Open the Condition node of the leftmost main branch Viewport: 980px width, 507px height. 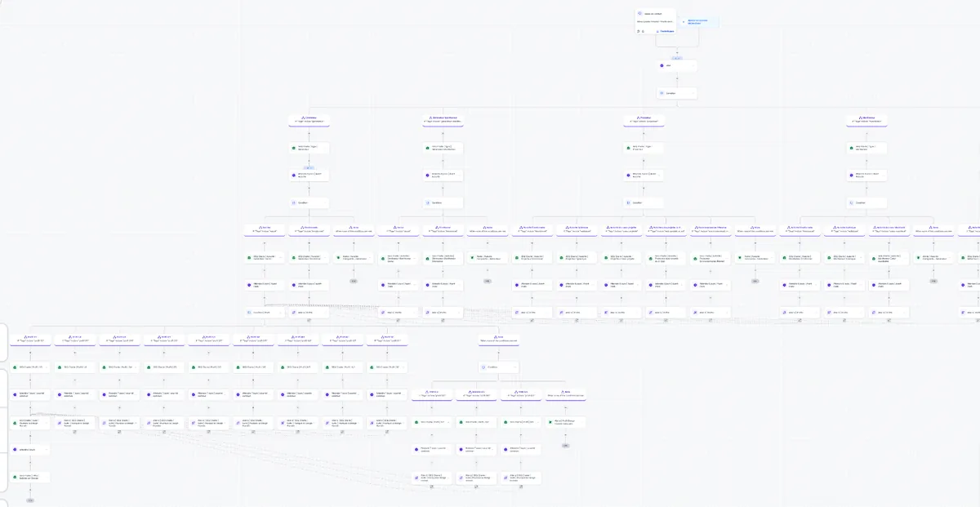310,202
